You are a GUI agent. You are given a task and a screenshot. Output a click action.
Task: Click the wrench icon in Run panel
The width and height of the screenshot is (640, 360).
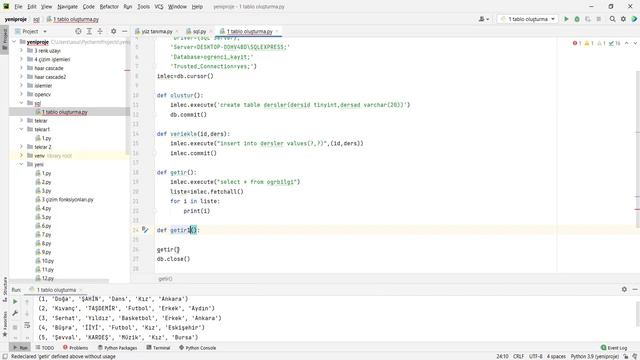click(15, 313)
